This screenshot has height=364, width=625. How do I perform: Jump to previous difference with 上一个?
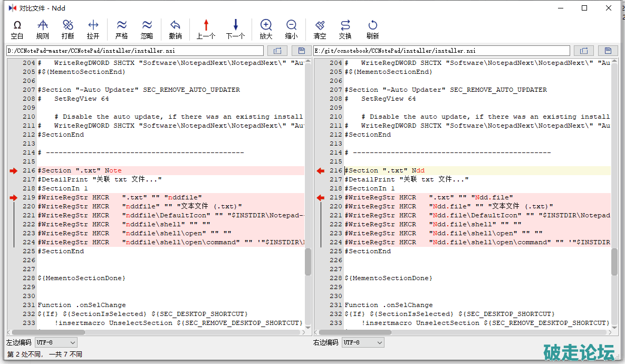pos(206,30)
